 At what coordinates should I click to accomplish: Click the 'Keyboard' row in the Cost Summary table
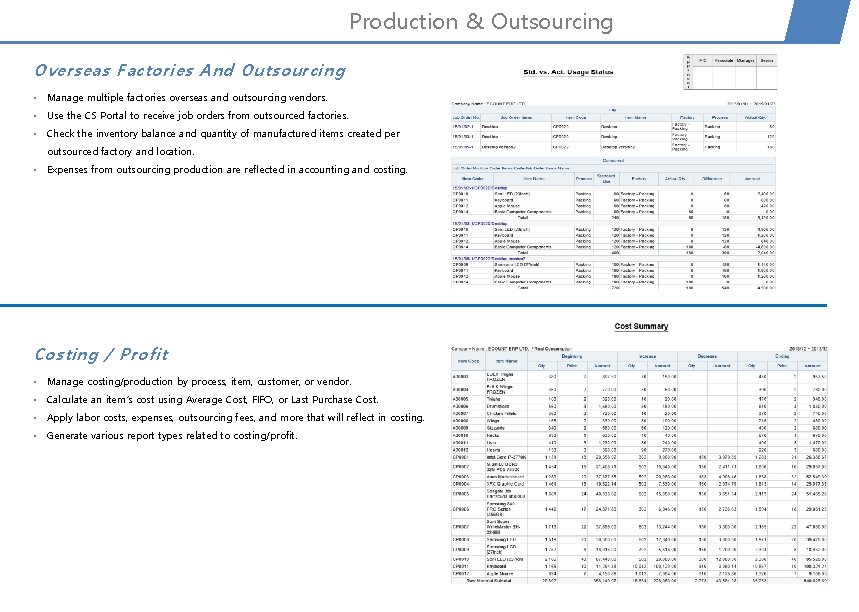click(639, 567)
